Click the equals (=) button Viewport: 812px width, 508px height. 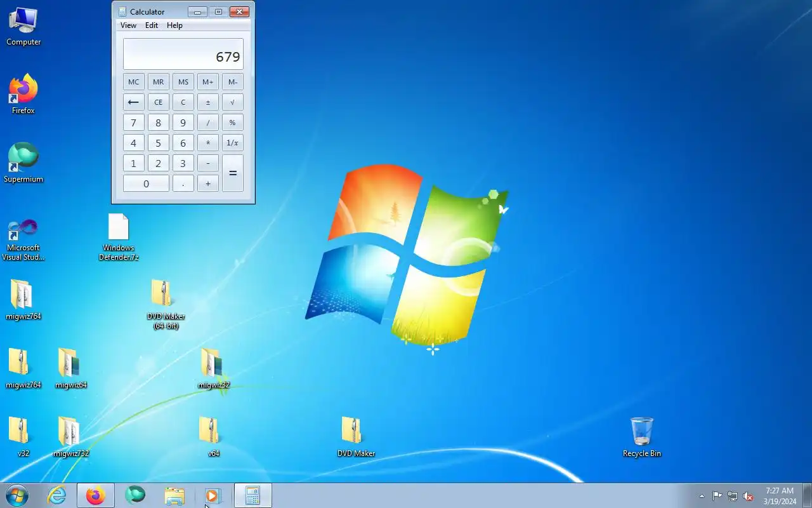233,173
